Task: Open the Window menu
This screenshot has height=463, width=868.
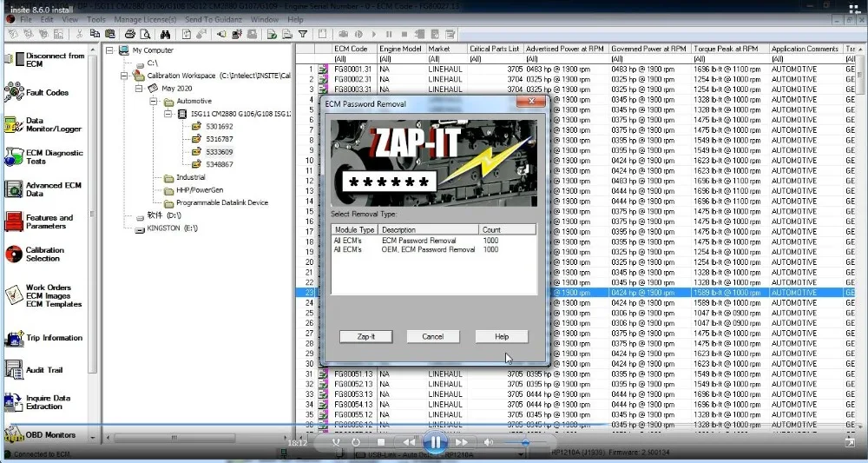Action: tap(265, 19)
